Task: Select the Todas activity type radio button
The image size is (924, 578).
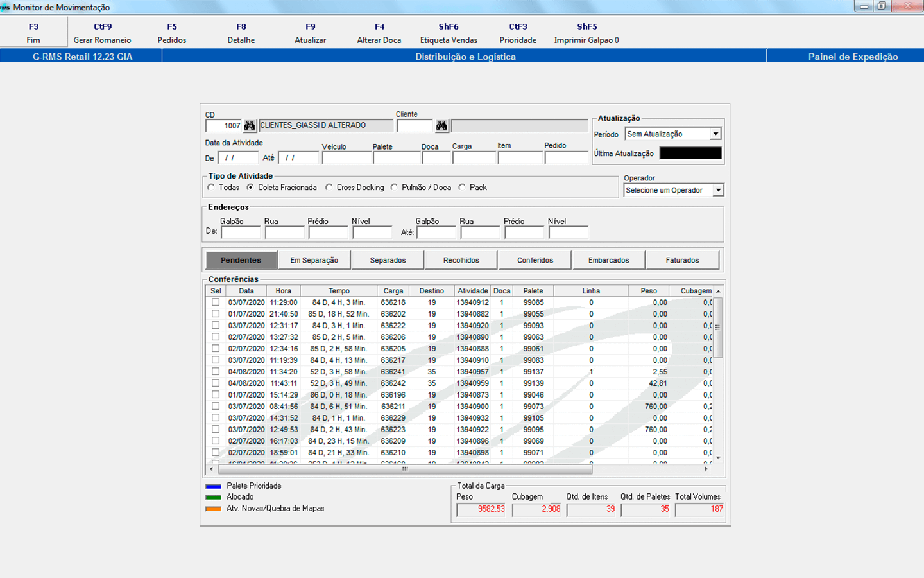Action: [x=211, y=188]
